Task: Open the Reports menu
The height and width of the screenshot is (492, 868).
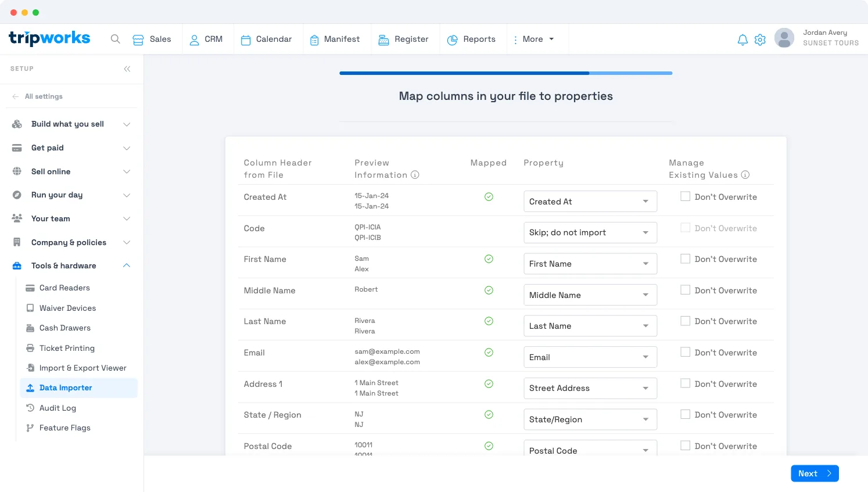Action: pos(471,39)
